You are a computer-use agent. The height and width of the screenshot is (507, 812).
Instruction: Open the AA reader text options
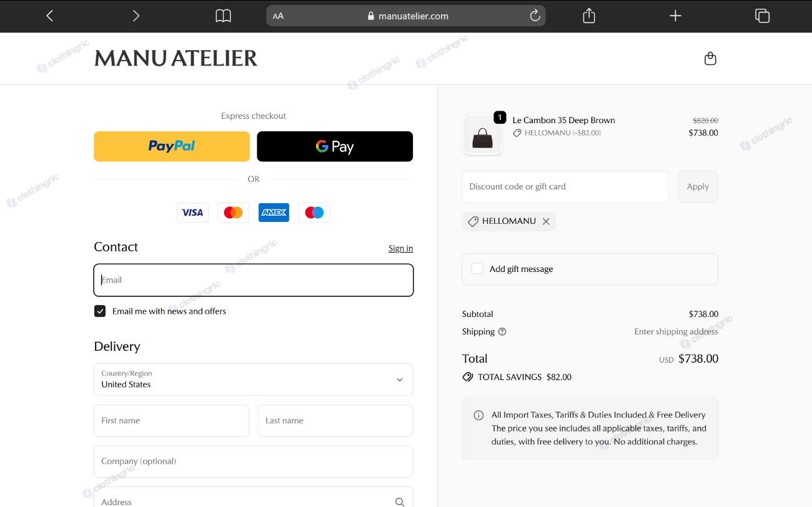278,16
